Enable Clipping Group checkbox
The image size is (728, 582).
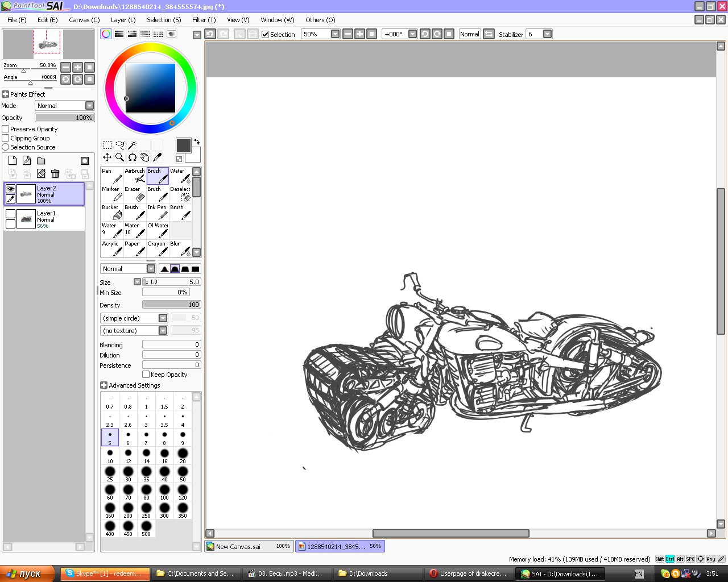pyautogui.click(x=6, y=138)
